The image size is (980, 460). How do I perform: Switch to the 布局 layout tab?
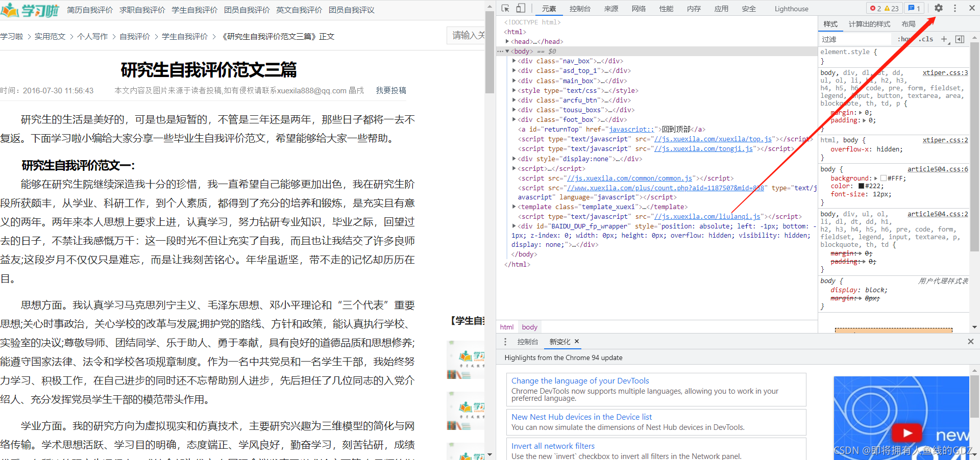[x=909, y=24]
